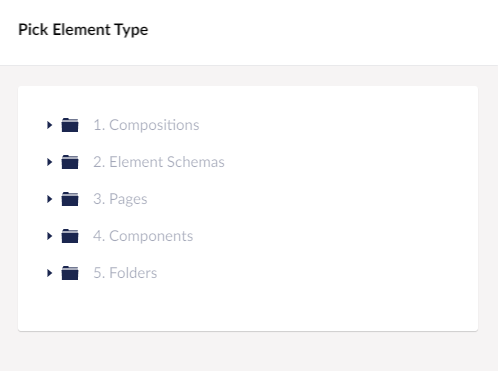Click the Element Schemas folder icon

pyautogui.click(x=70, y=162)
